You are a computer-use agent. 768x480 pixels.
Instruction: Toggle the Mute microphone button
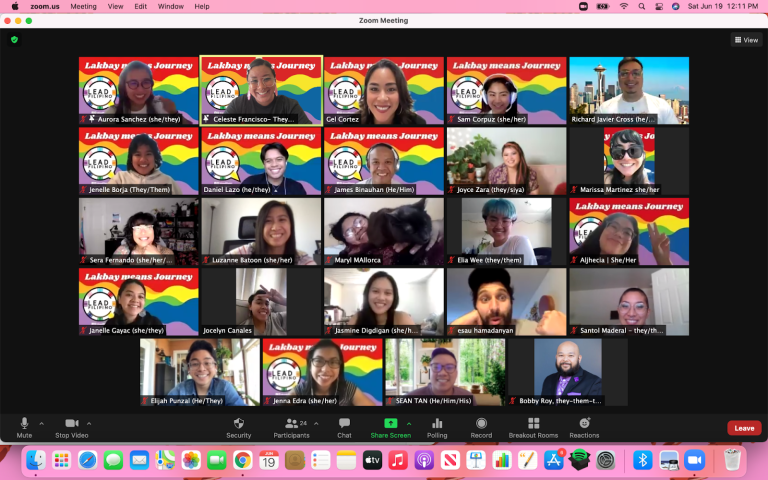(24, 428)
